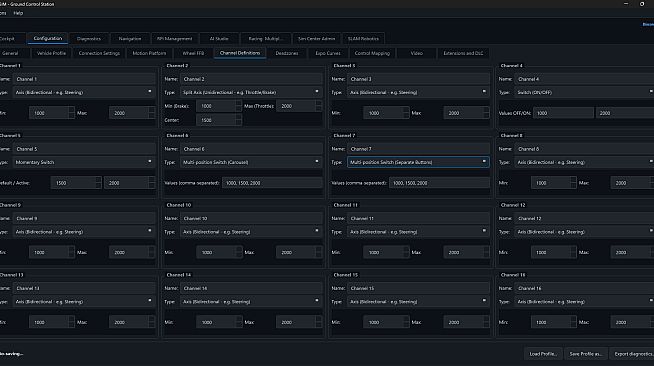Show the Expo Curves sub-tab
654x366 pixels.
[328, 53]
